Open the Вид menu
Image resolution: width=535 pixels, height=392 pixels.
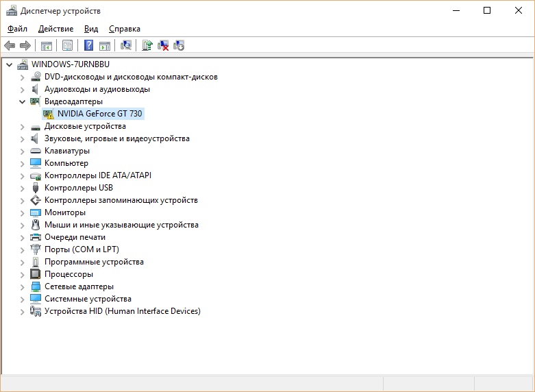coord(91,29)
